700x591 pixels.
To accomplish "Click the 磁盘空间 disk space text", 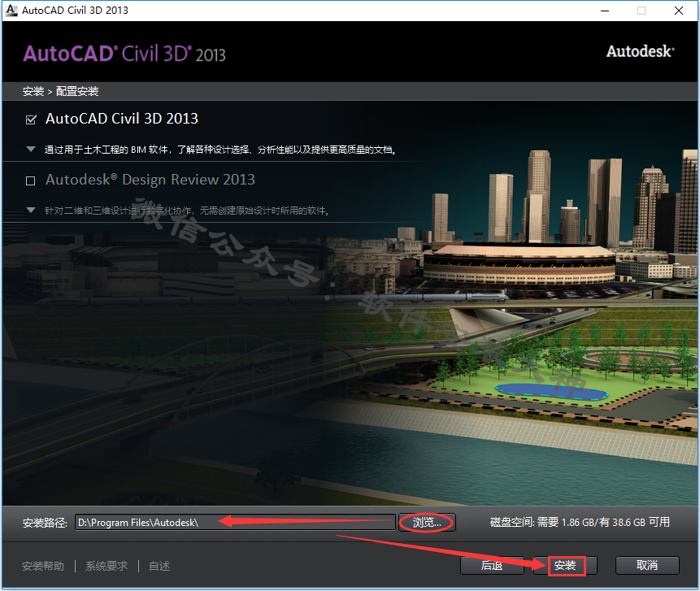I will point(580,522).
